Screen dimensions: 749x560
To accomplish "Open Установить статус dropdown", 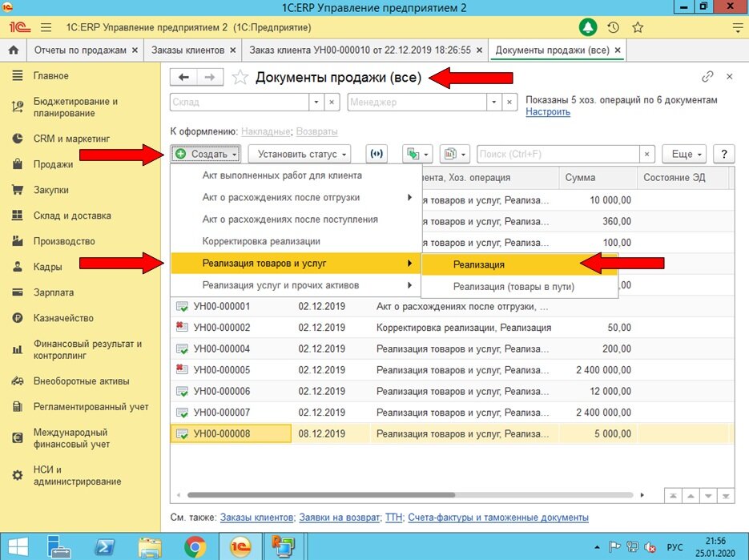I will [300, 154].
